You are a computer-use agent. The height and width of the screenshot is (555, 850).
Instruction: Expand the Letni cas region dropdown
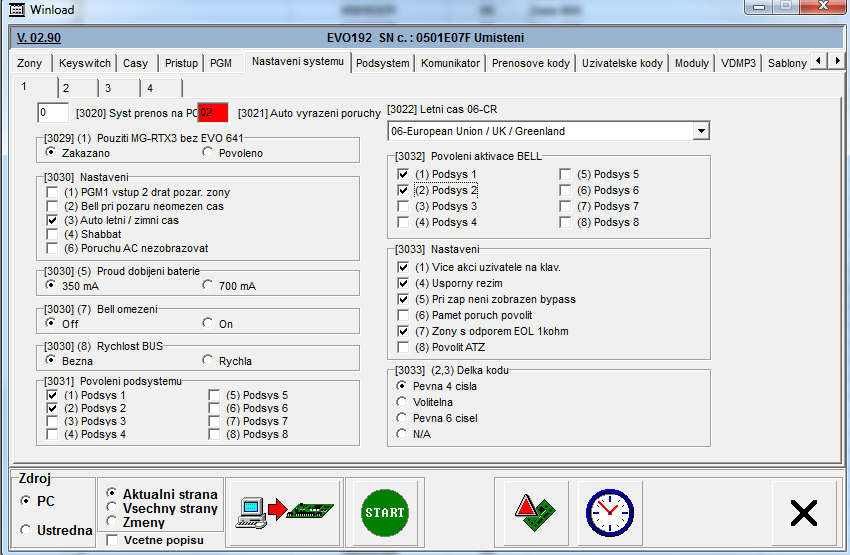click(701, 131)
